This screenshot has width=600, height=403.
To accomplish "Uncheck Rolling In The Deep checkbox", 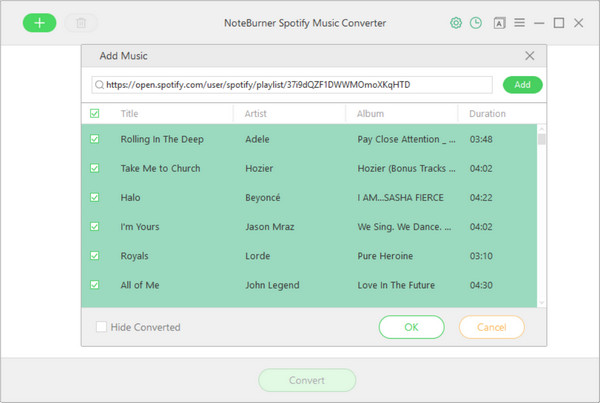I will point(95,139).
